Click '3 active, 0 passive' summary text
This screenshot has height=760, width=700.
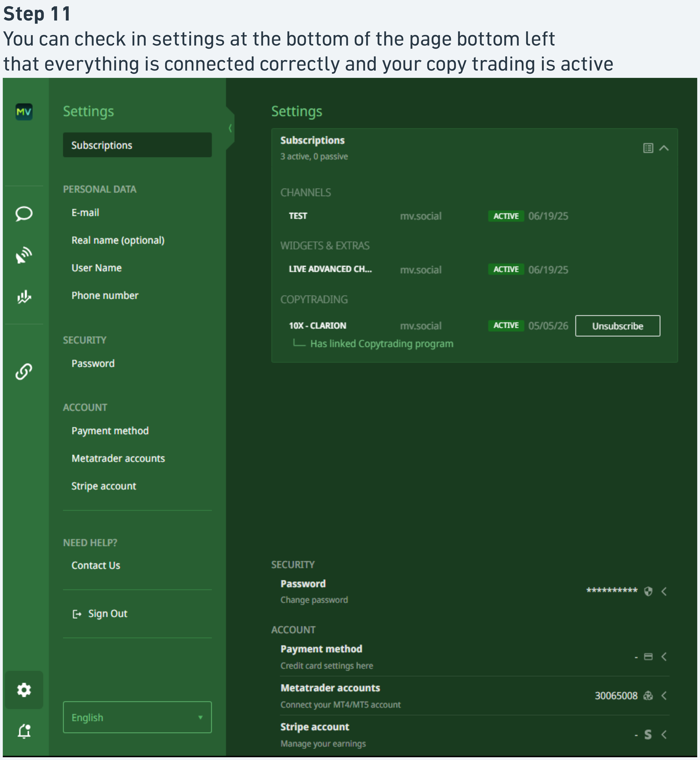coord(314,156)
